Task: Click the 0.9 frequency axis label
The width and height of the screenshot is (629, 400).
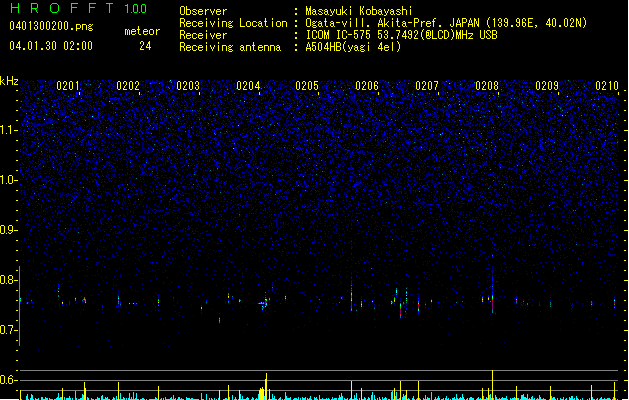Action: pos(9,230)
